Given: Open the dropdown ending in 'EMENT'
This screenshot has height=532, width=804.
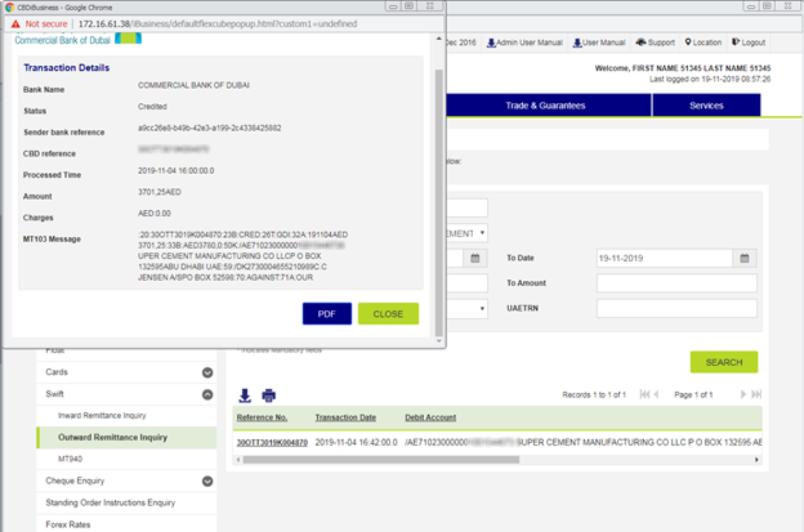Looking at the screenshot, I should [466, 233].
